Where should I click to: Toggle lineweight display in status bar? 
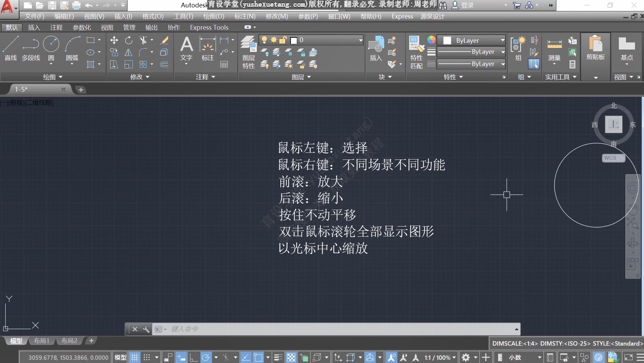pyautogui.click(x=278, y=357)
